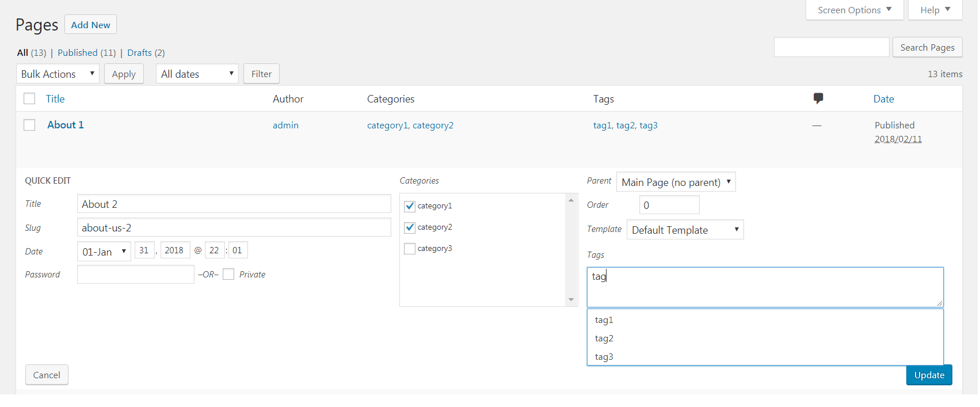Select the About 1 row checkbox
This screenshot has width=980, height=407.
pyautogui.click(x=29, y=125)
